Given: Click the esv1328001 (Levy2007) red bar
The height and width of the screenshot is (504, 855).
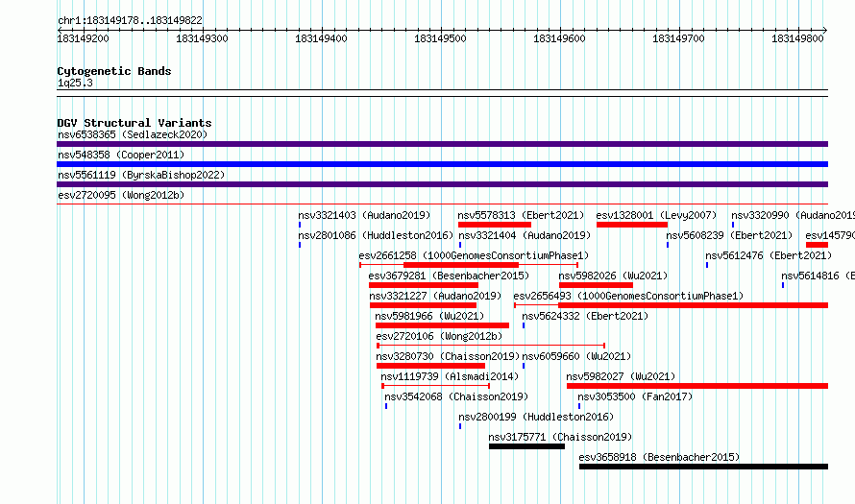Looking at the screenshot, I should pos(632,225).
